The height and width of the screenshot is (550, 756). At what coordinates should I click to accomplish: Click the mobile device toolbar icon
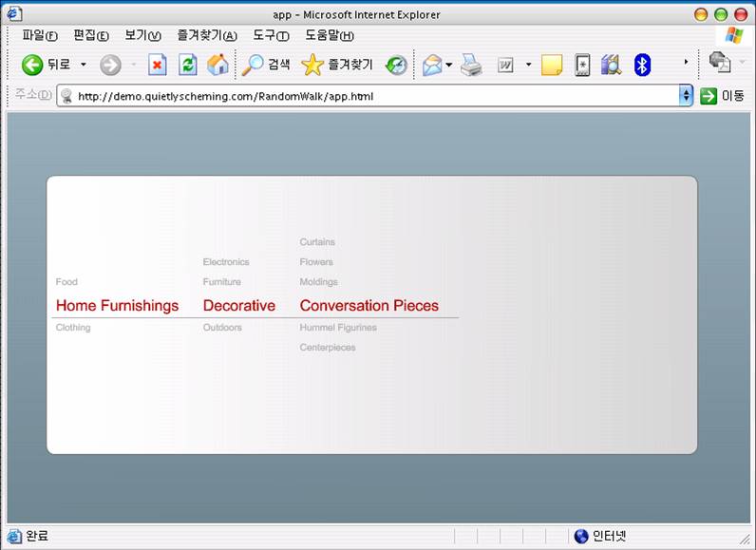tap(582, 66)
